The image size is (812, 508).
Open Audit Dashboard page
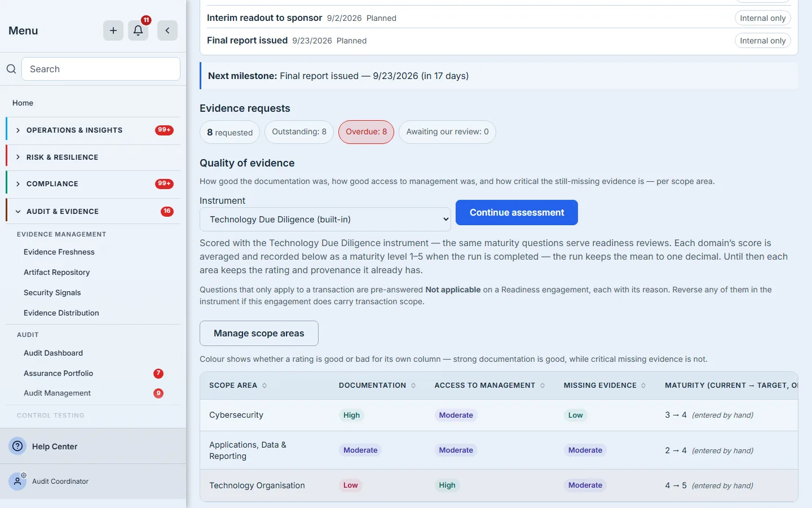click(54, 353)
